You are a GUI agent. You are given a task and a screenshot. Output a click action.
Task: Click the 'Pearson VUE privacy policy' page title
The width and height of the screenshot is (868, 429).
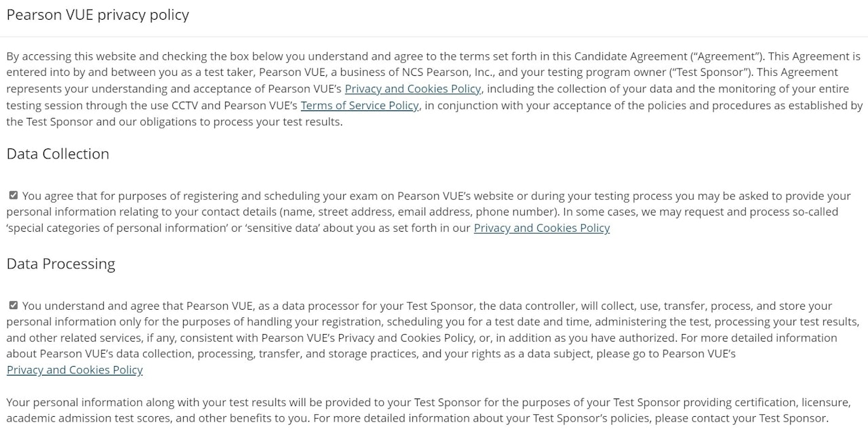pyautogui.click(x=98, y=15)
